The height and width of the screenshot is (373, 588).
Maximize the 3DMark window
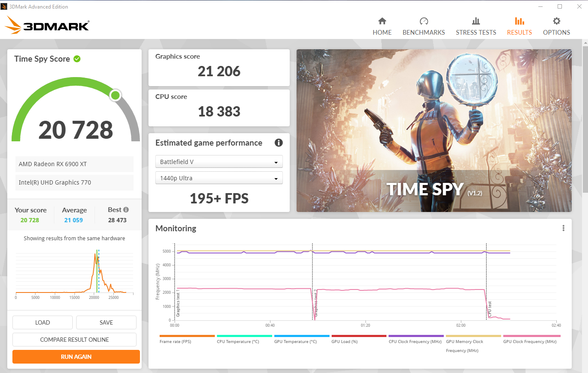[x=560, y=6]
